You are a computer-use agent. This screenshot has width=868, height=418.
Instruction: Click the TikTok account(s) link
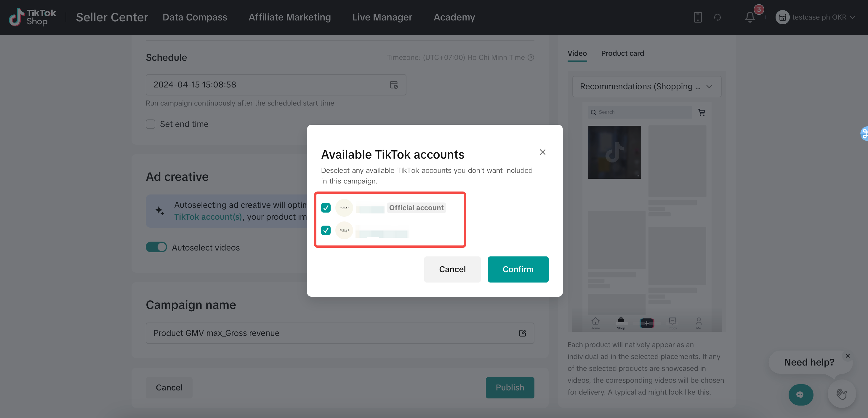point(208,217)
